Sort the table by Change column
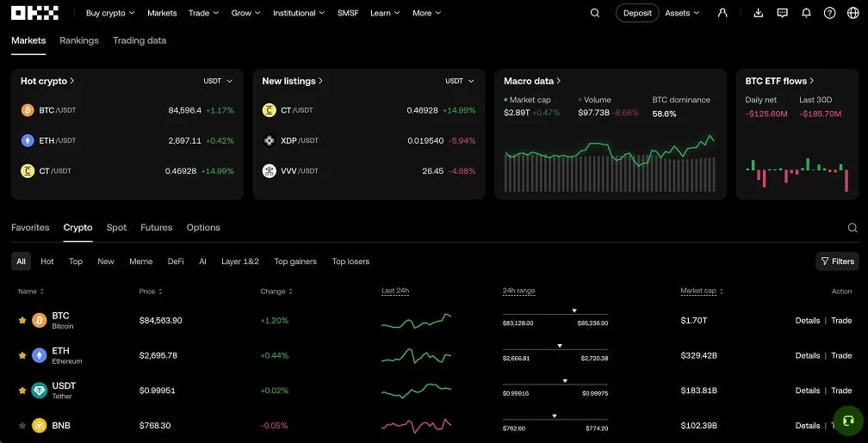 276,292
